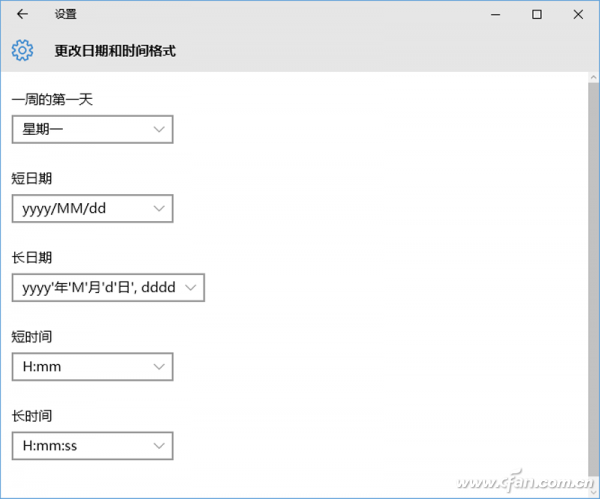Click the gear icon beside the heading

tap(22, 50)
